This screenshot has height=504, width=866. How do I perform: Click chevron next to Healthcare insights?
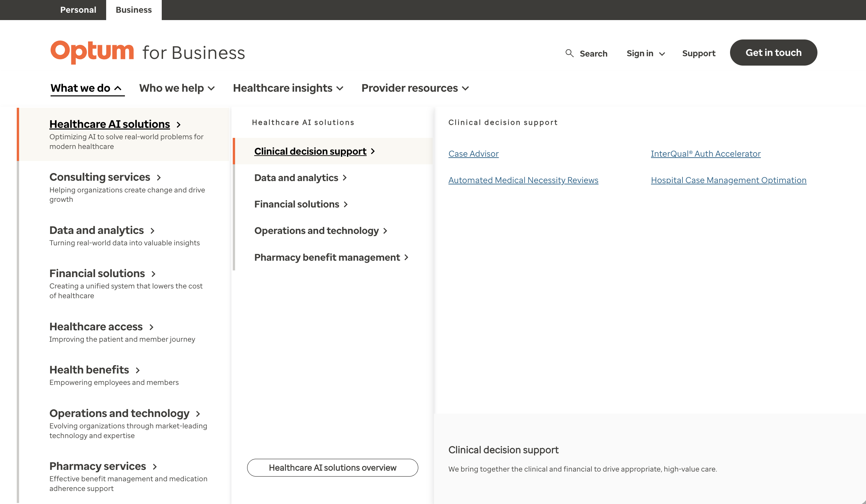point(340,89)
